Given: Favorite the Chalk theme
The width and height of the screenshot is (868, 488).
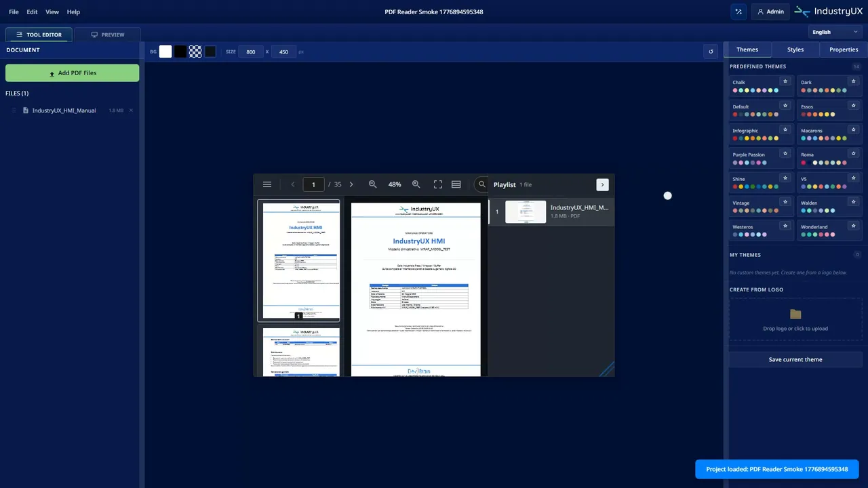Looking at the screenshot, I should click(785, 81).
